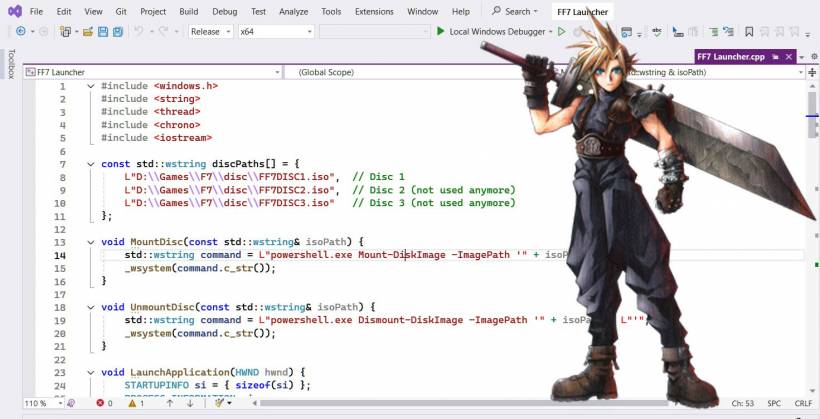This screenshot has width=820, height=419.
Task: Click the SPC indentation indicator
Action: pos(774,403)
